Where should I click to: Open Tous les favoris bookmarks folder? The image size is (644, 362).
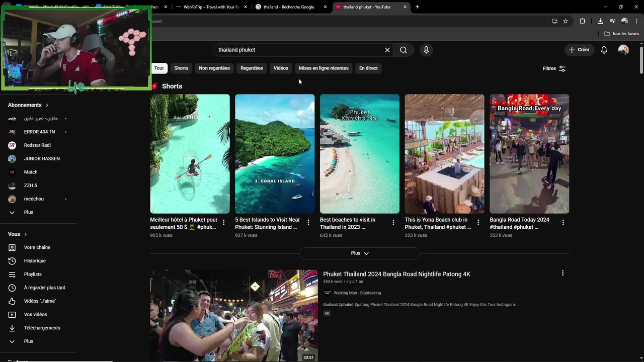(x=622, y=34)
